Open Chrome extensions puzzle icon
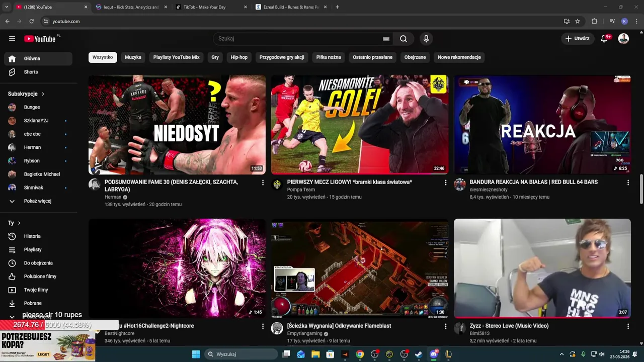 click(594, 21)
